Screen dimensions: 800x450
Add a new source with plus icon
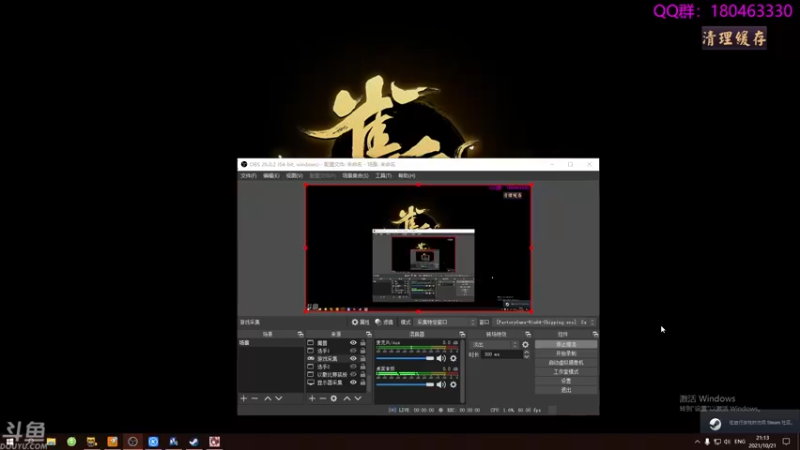click(312, 398)
